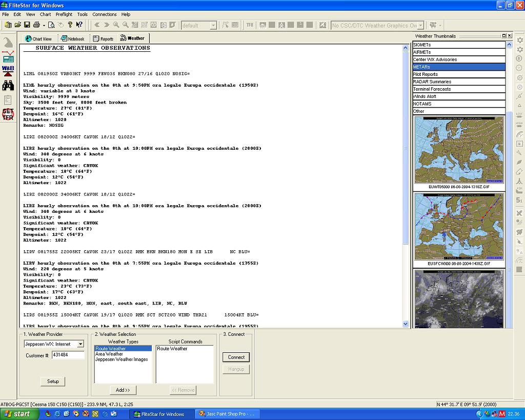Select Area Weather in Weather Types list
This screenshot has width=525, height=420.
(109, 354)
